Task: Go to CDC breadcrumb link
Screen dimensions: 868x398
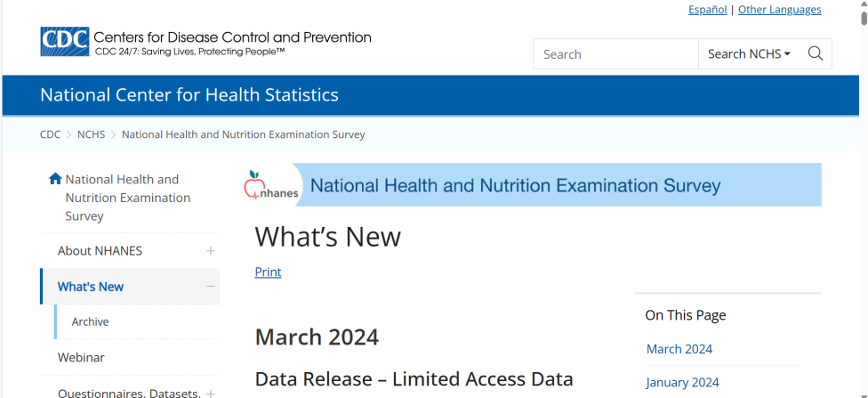Action: point(50,134)
